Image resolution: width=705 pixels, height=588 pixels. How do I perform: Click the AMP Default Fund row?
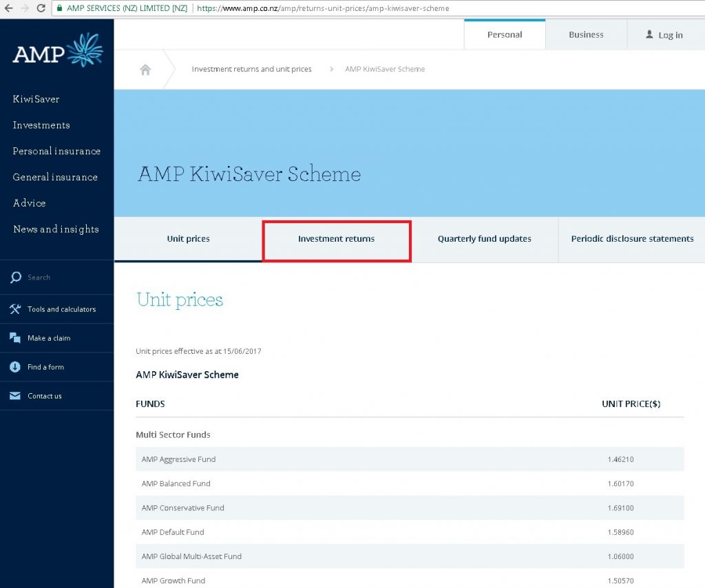point(410,532)
